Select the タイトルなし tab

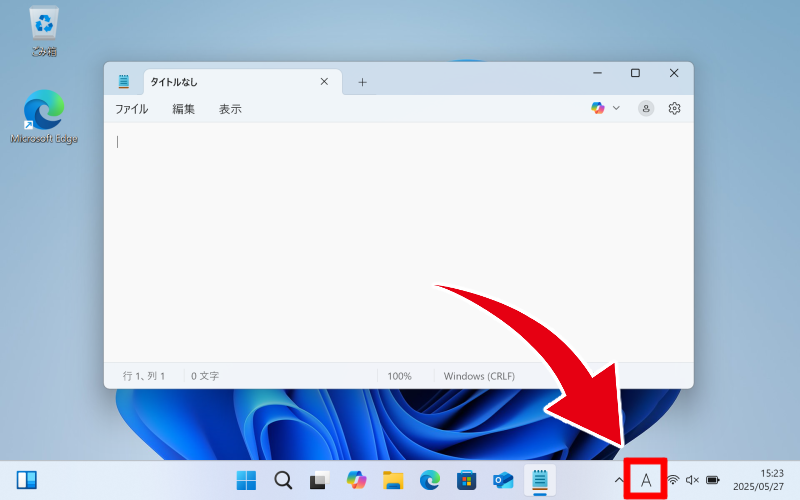pos(243,82)
